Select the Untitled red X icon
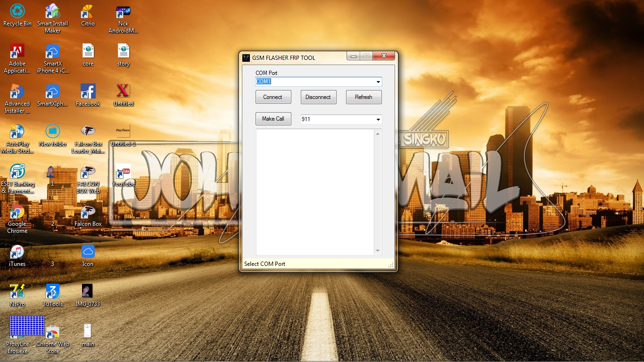 [x=123, y=95]
